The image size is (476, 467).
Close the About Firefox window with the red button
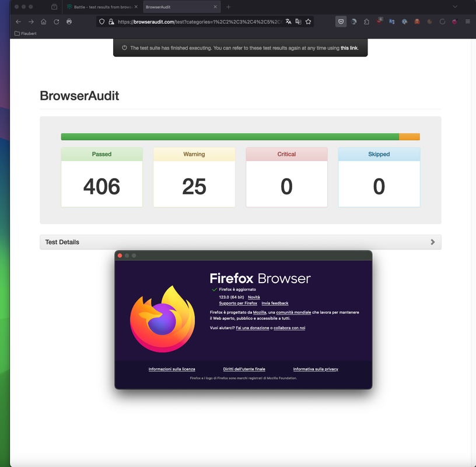[x=120, y=256]
